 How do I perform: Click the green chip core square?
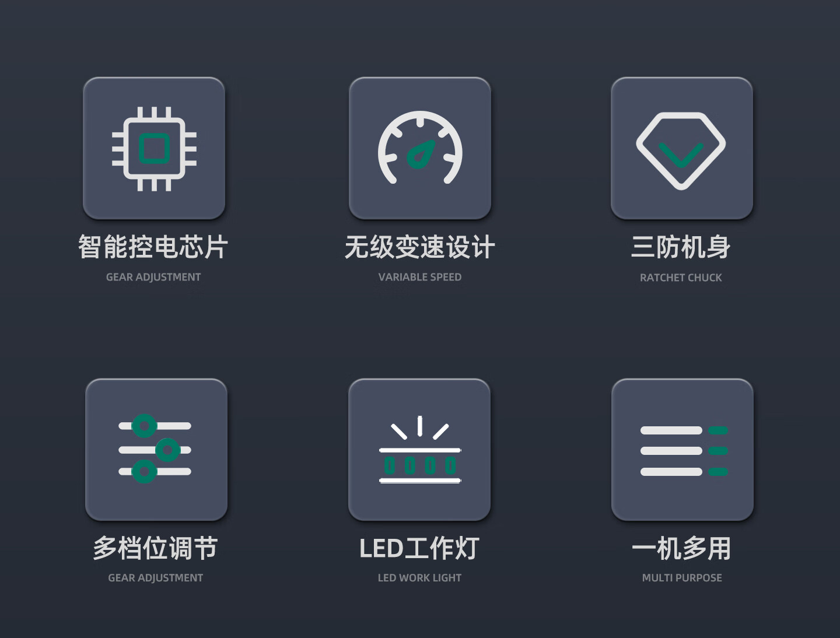click(155, 148)
